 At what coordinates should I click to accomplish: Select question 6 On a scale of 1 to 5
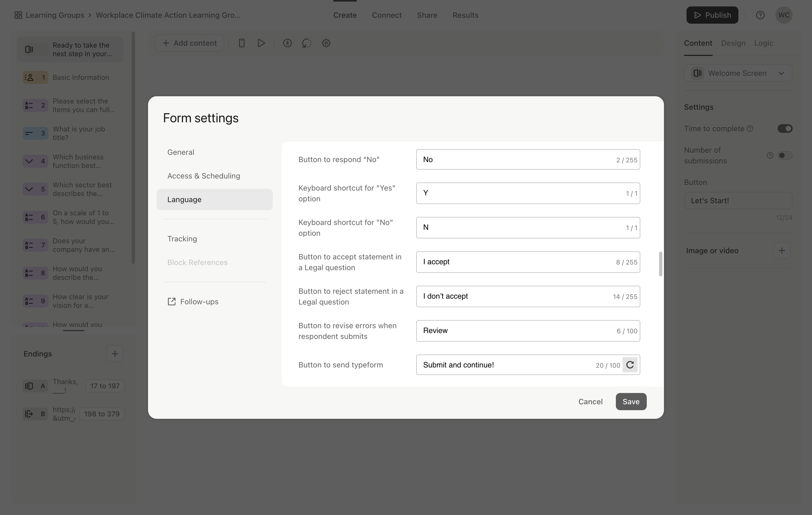click(x=70, y=217)
